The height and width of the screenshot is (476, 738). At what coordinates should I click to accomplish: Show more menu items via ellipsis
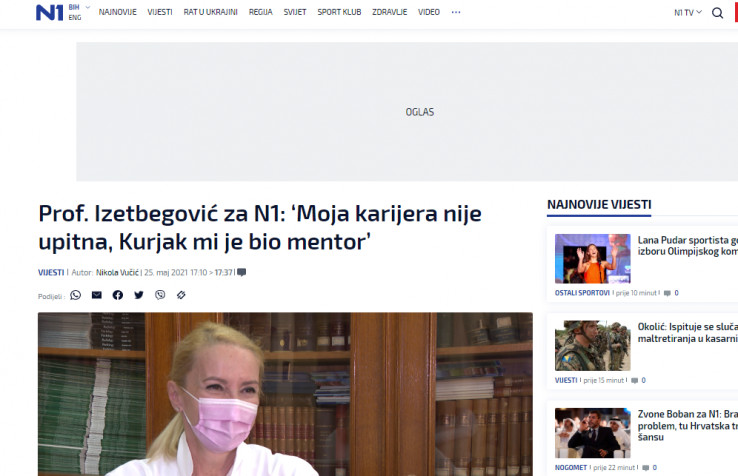[456, 13]
